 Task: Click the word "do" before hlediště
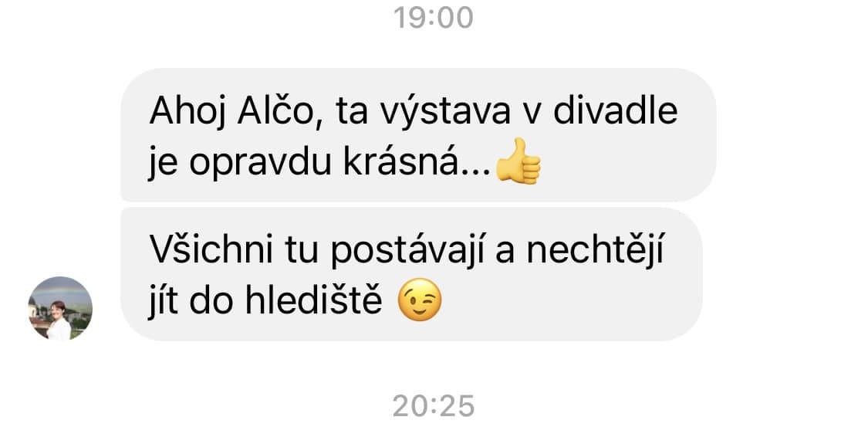212,301
